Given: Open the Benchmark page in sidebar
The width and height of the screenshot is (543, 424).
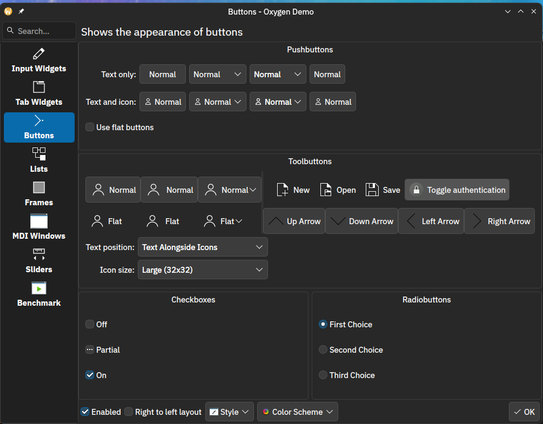Looking at the screenshot, I should coord(39,294).
